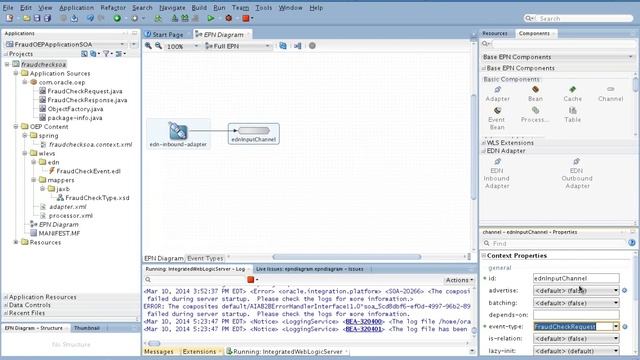Click the green Run play icon
This screenshot has height=360, width=640.
pyautogui.click(x=211, y=18)
